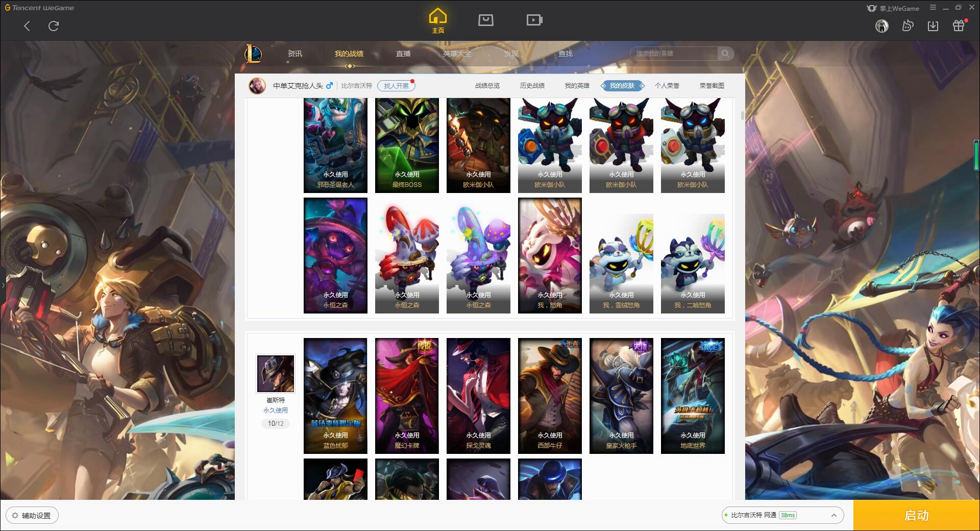The width and height of the screenshot is (980, 531).
Task: Click the 崔斯特 champion portrait
Action: [276, 374]
